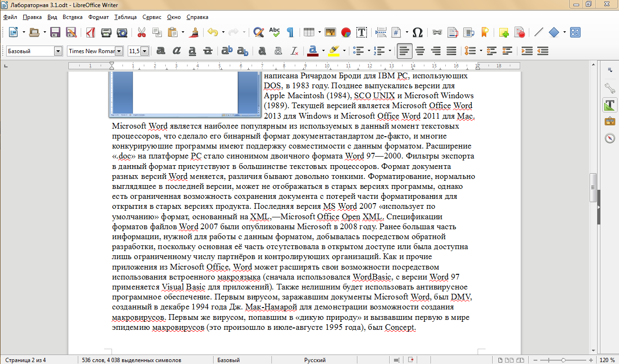Open line spacing dropdown arrow
The height and width of the screenshot is (364, 619).
tap(480, 51)
